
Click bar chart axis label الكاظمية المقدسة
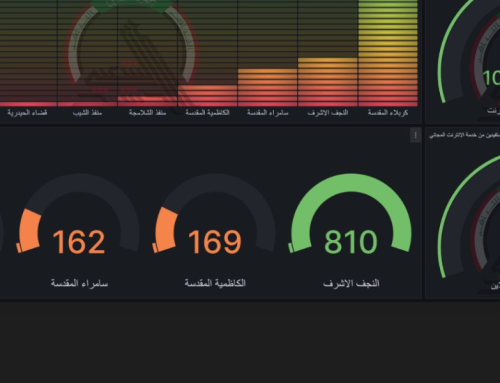(x=207, y=113)
